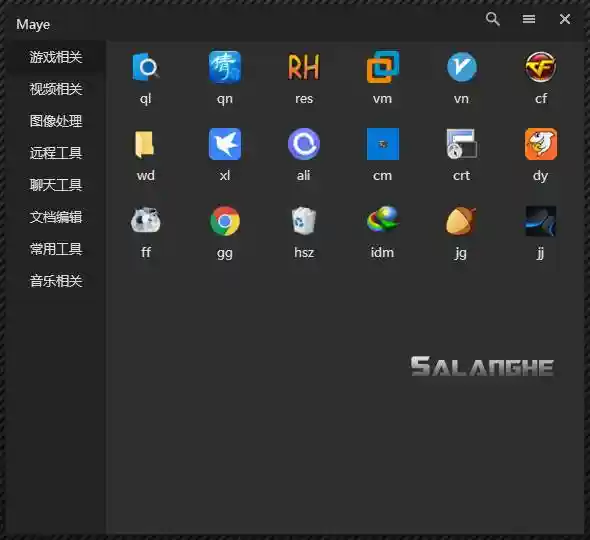Screen dimensions: 590x540
Task: Switch to the 图像处理 category
Action: [x=56, y=121]
